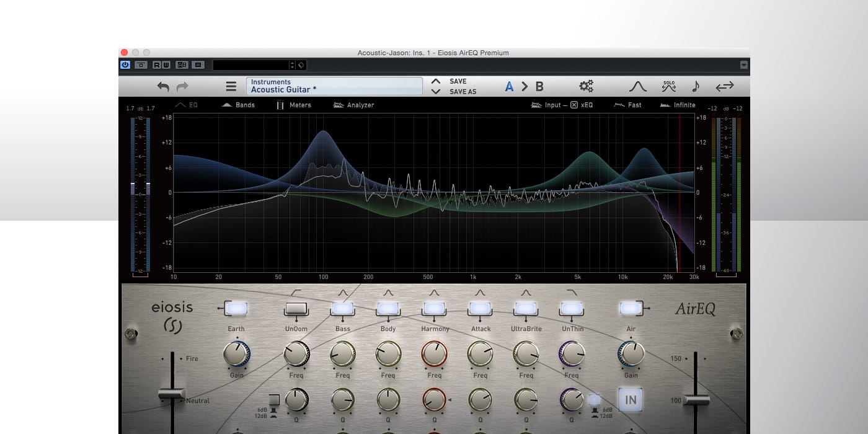Image resolution: width=868 pixels, height=434 pixels.
Task: Select the previous preset with the up chevron
Action: coord(436,81)
